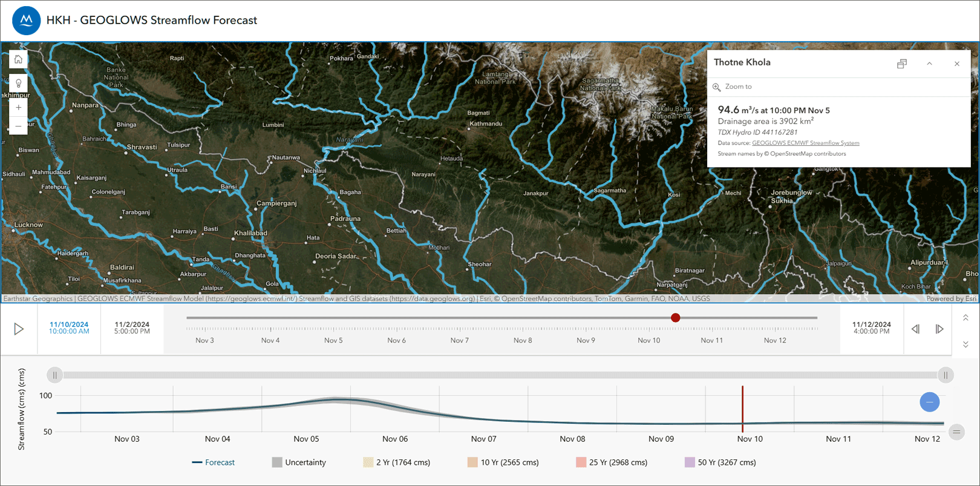
Task: Click the chart's blue zoom-out button
Action: (930, 402)
